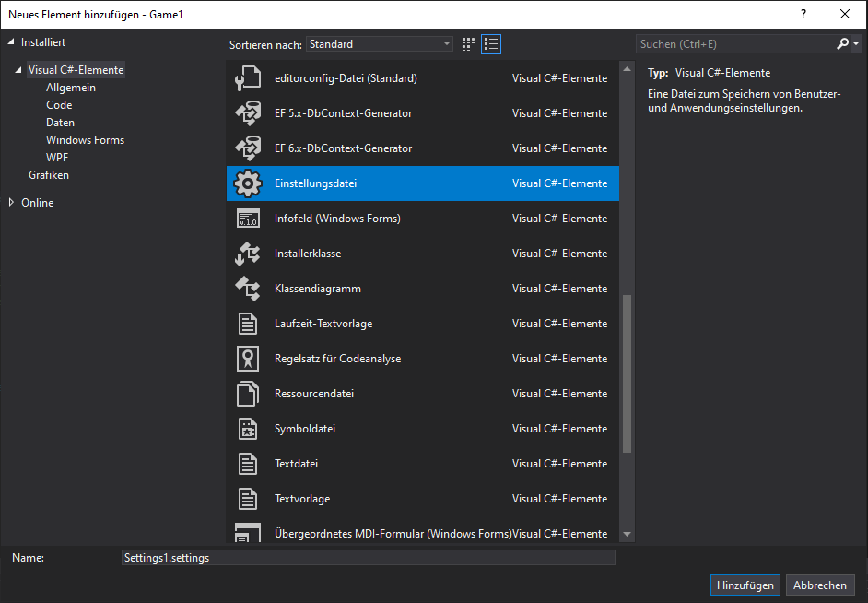Image resolution: width=868 pixels, height=603 pixels.
Task: Click the Installerklasse icon
Action: (x=248, y=254)
